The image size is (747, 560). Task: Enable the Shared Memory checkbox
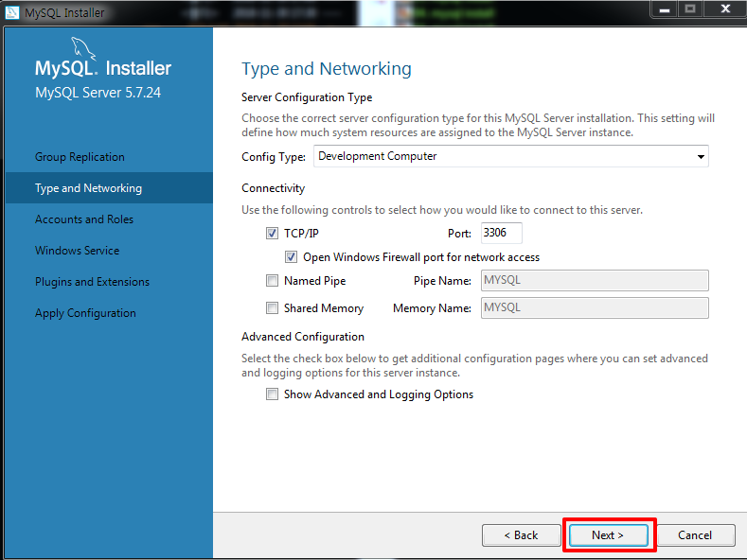pyautogui.click(x=272, y=308)
